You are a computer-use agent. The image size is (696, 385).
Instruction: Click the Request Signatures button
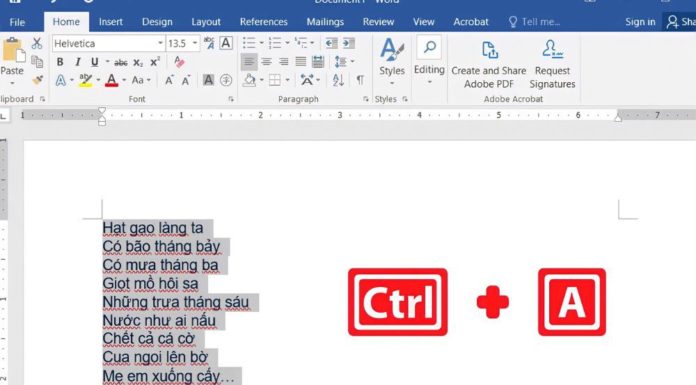tap(552, 64)
